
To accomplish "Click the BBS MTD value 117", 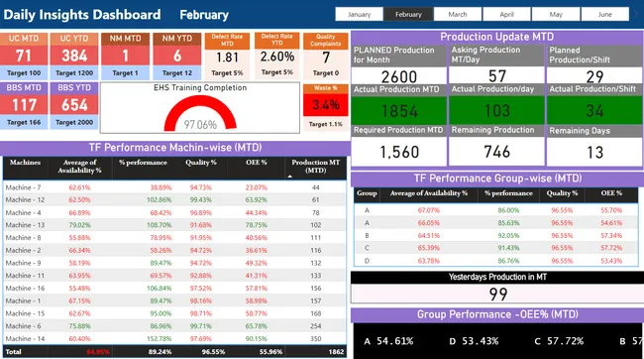I will [24, 105].
